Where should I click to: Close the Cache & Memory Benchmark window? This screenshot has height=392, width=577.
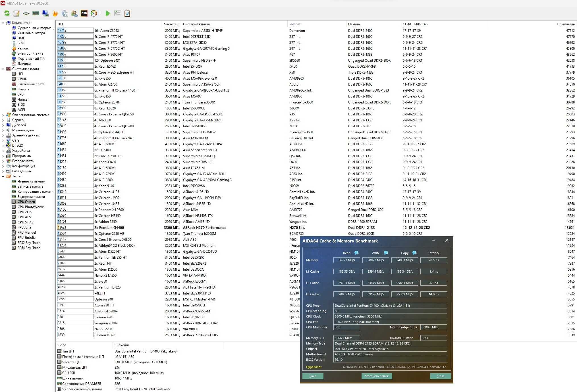click(x=447, y=240)
